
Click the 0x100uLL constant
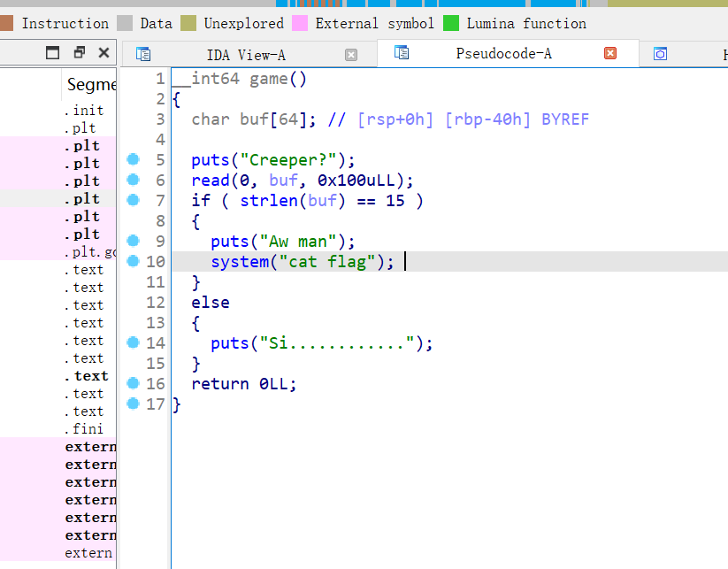tap(356, 181)
